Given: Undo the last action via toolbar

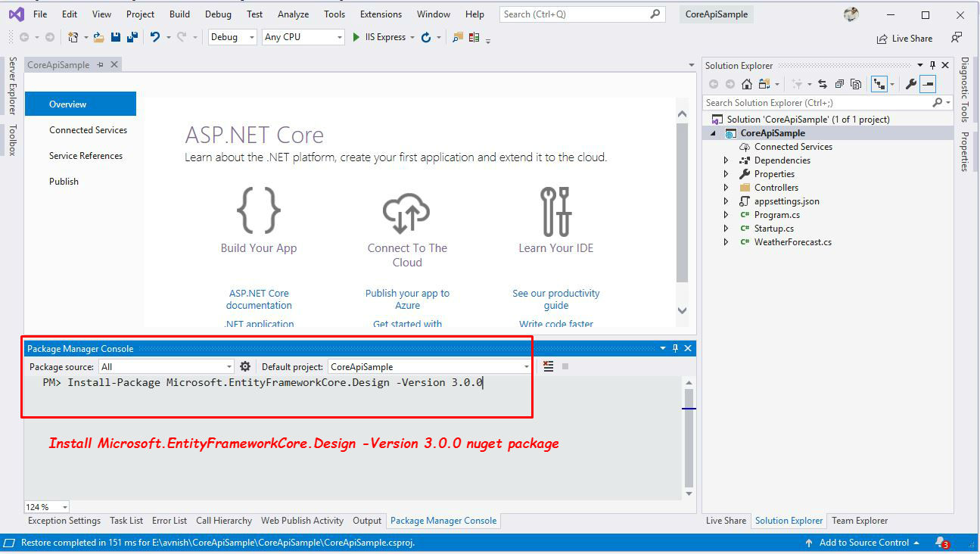Looking at the screenshot, I should click(x=155, y=37).
